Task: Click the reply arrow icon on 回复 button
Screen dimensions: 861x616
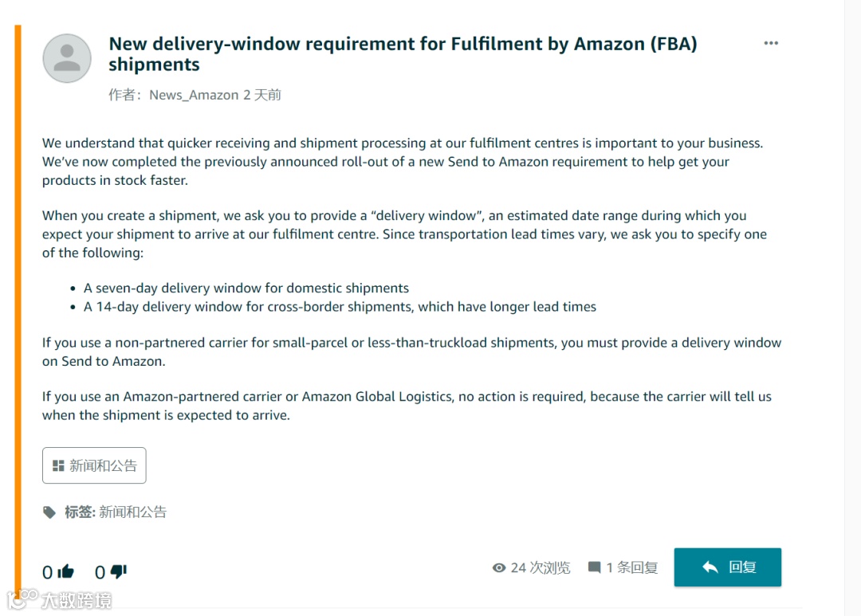Action: coord(710,567)
